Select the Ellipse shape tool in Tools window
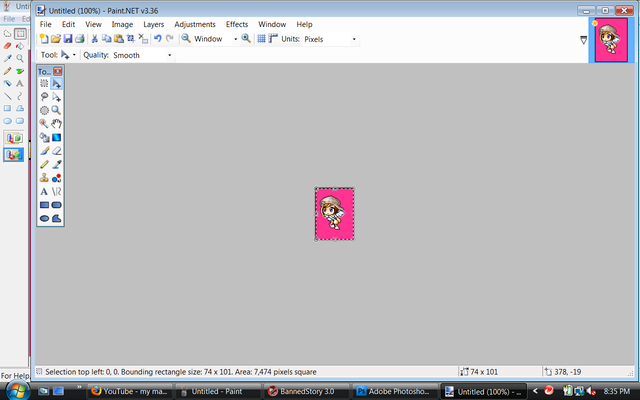Image resolution: width=640 pixels, height=400 pixels. 44,218
